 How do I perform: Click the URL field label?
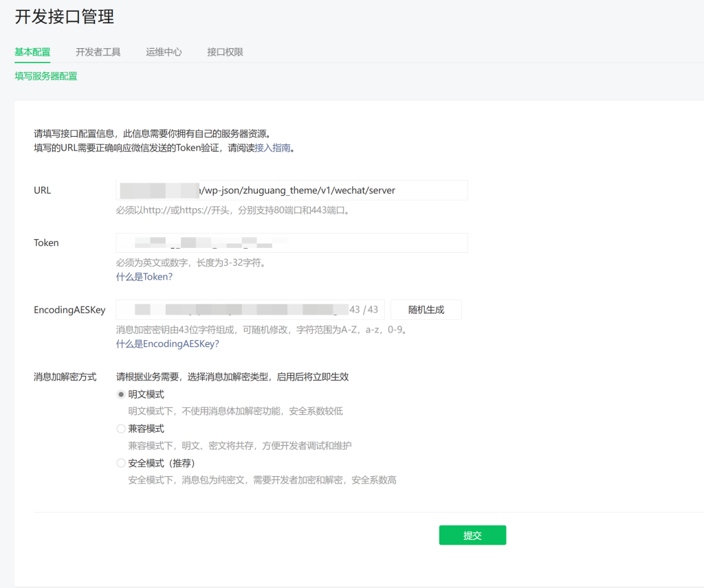point(43,190)
